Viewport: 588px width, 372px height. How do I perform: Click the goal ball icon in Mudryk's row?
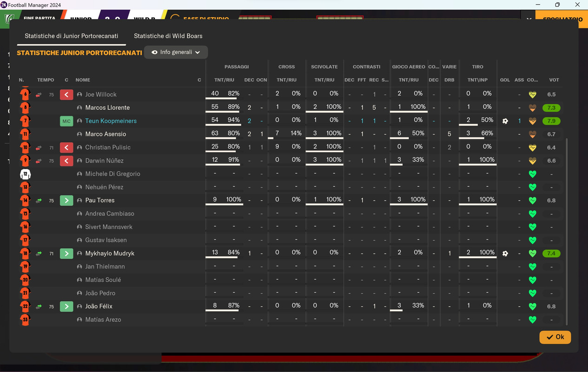505,253
